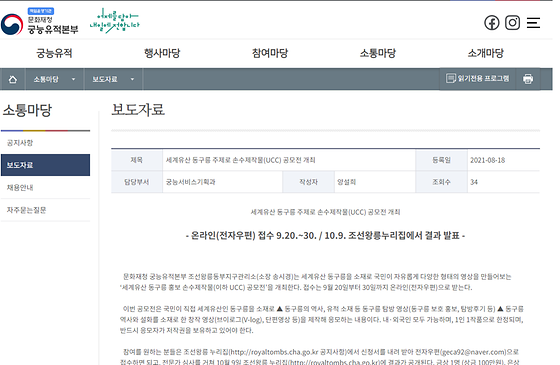Click the 담당부서 table header cell
This screenshot has height=365, width=560.
[137, 182]
